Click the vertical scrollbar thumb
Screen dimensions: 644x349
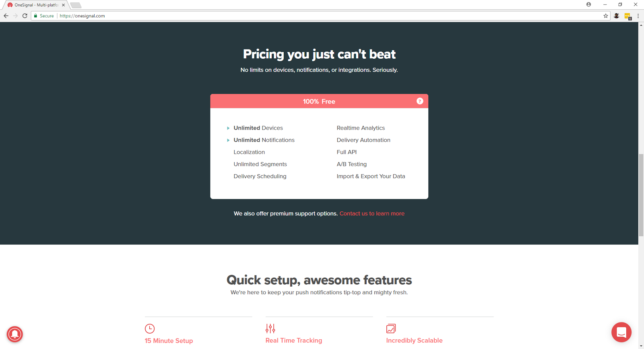click(641, 195)
